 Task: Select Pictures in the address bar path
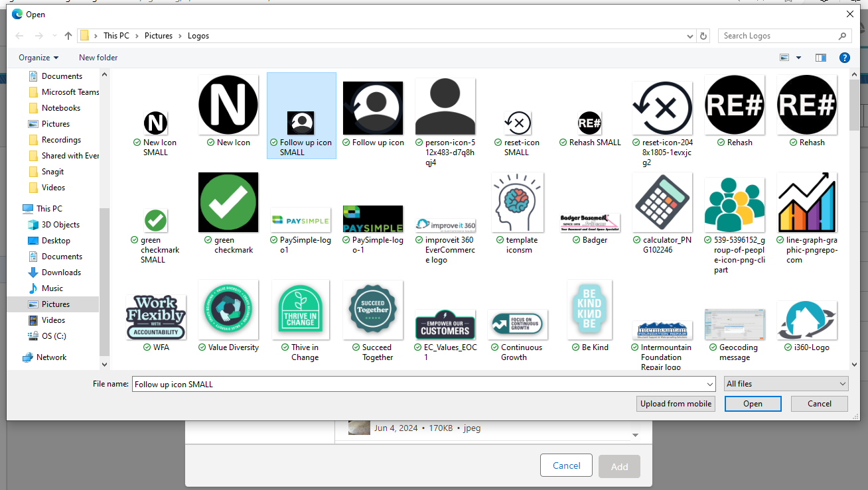159,36
